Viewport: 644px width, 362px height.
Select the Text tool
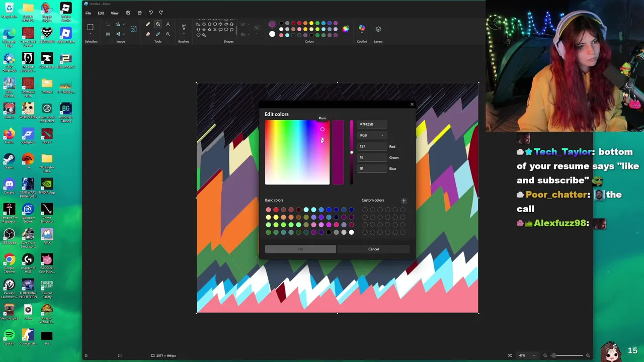click(168, 24)
